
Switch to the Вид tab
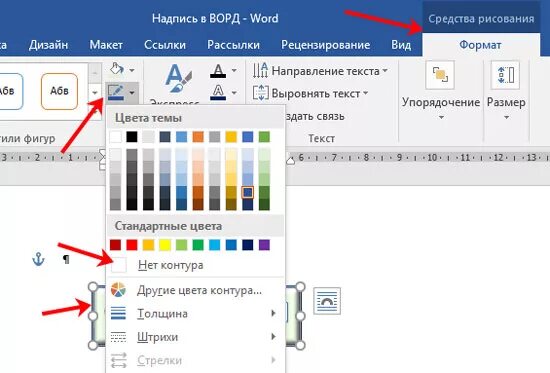pos(401,45)
